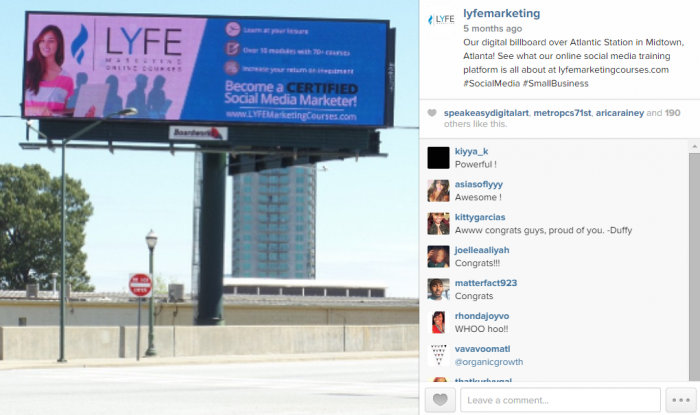Image resolution: width=700 pixels, height=415 pixels.
Task: Open kiyya_k's black avatar
Action: [x=438, y=158]
